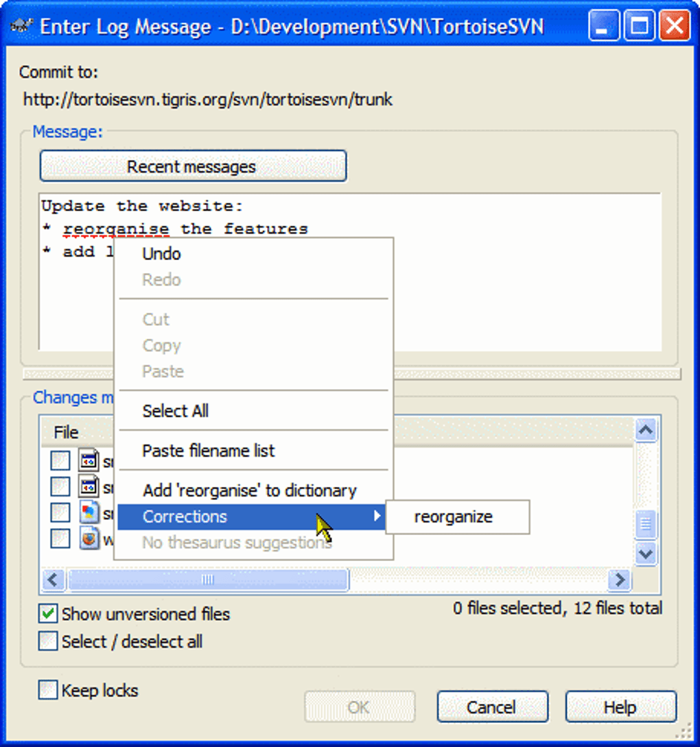
Task: Select the image file icon in the file list
Action: click(x=89, y=512)
